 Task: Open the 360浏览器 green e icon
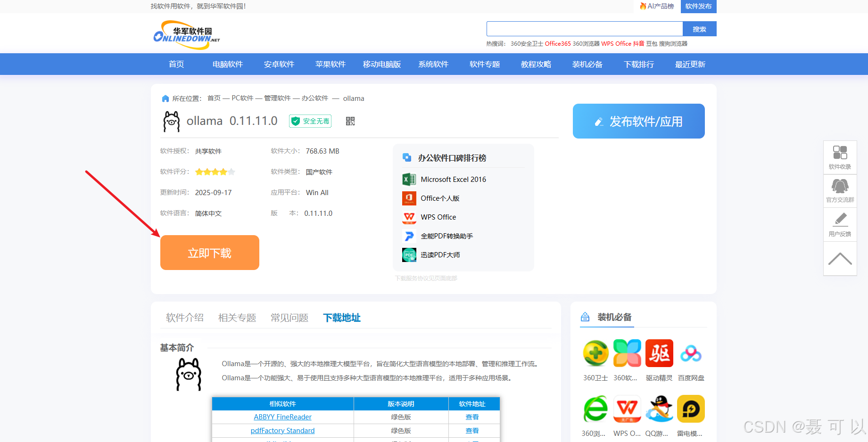(x=595, y=409)
